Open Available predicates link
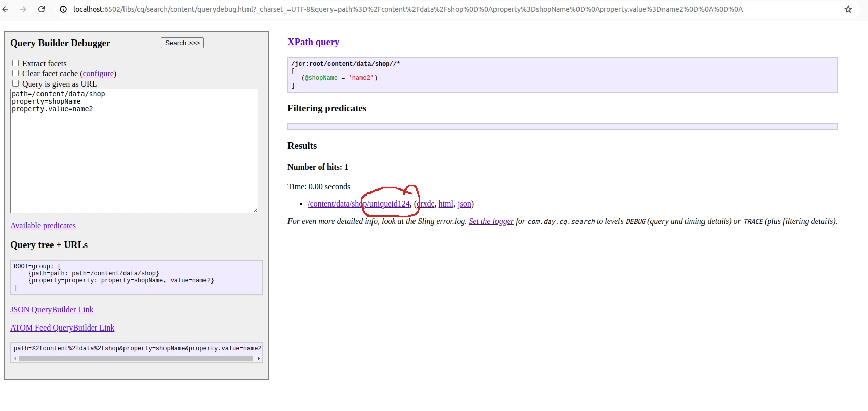868x411 pixels. pos(43,226)
